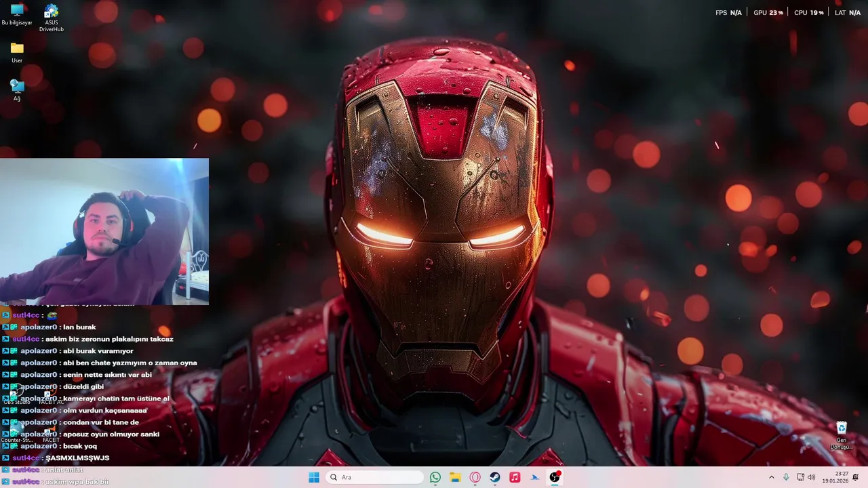Click the LAT N/A overlay readout
The width and height of the screenshot is (868, 488).
(x=848, y=13)
